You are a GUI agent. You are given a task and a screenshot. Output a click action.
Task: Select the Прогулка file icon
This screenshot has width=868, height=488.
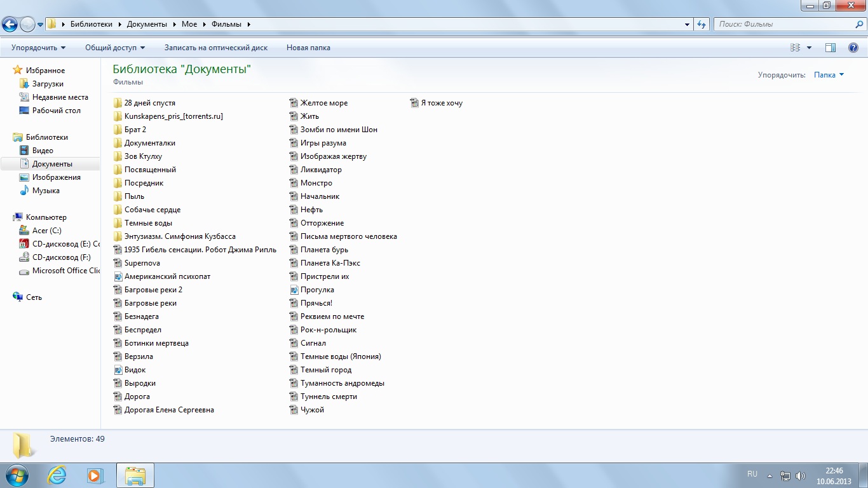click(x=294, y=290)
